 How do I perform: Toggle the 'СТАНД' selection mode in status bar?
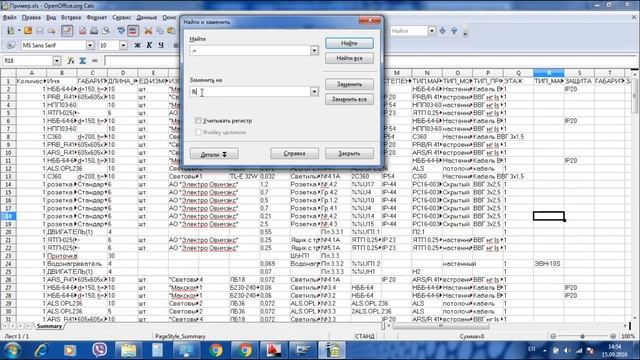(364, 336)
